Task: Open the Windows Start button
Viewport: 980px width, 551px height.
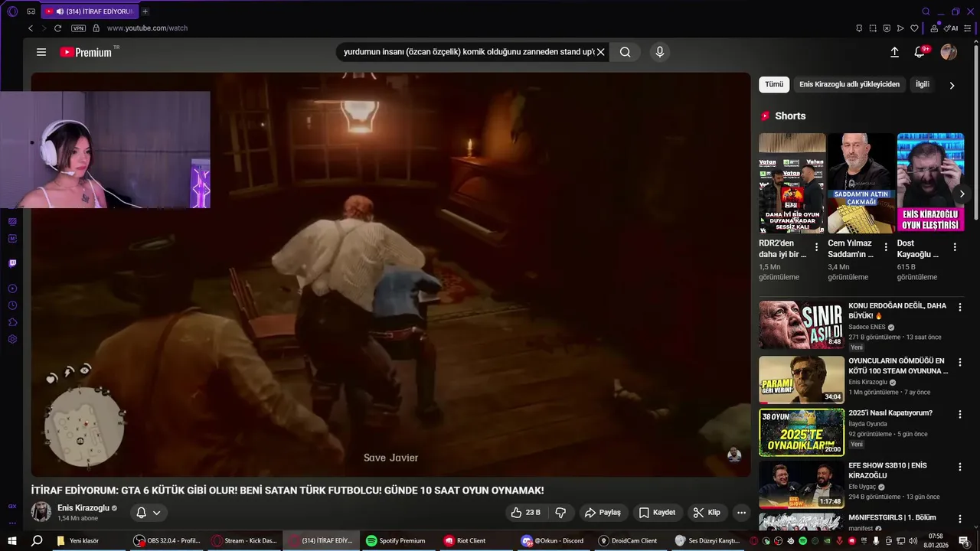Action: pos(14,540)
